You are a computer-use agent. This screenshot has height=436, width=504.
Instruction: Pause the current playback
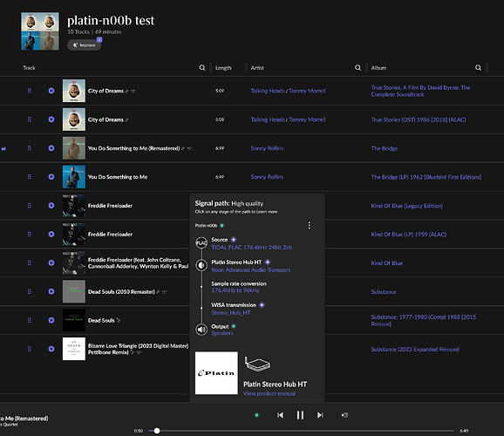tap(300, 415)
